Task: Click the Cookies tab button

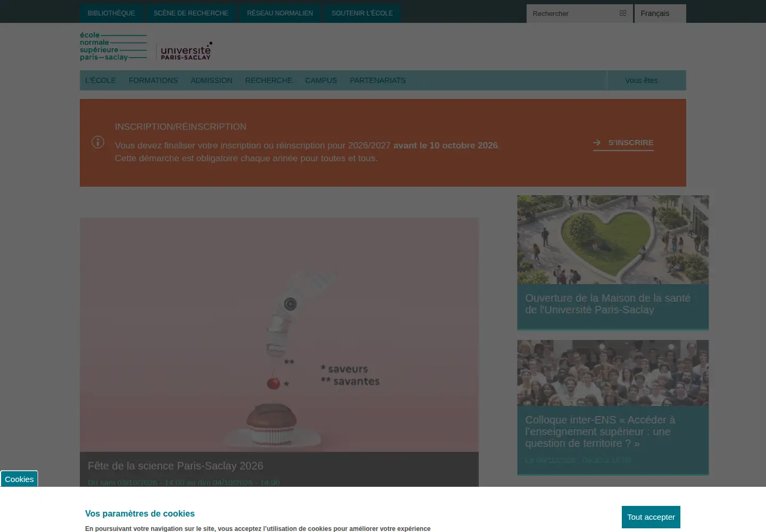Action: [x=19, y=479]
